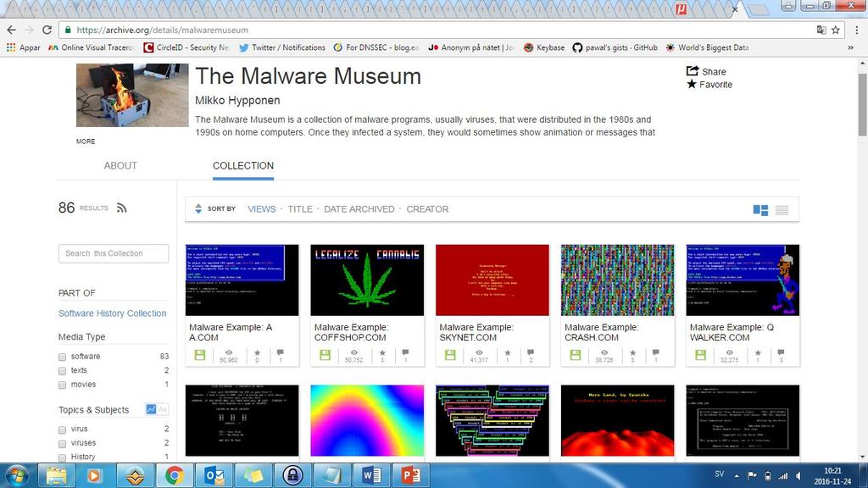Click the software type icon on COFFSHOP.COM card
The height and width of the screenshot is (488, 868).
click(325, 355)
